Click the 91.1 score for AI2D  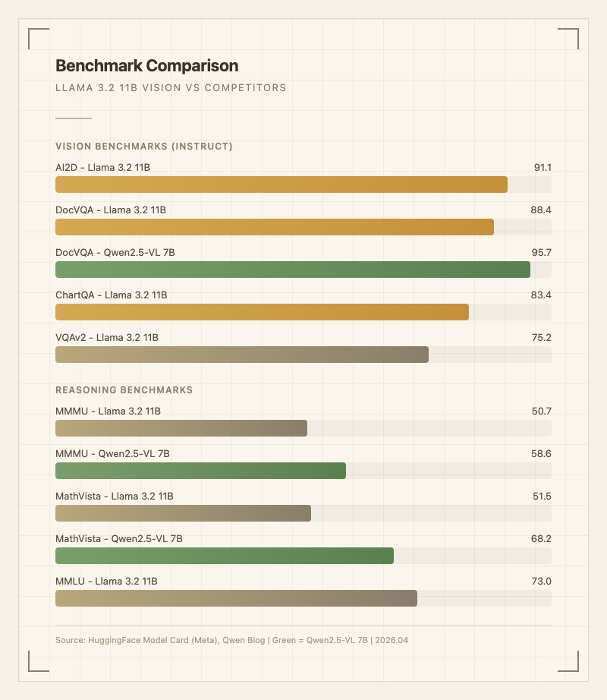point(542,167)
